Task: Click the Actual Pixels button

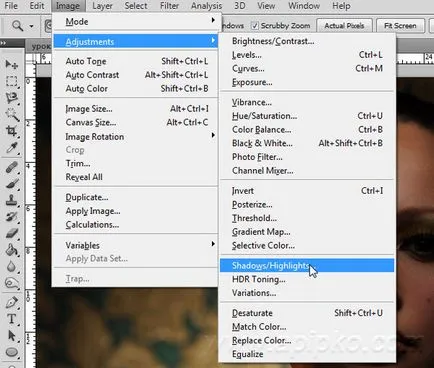Action: point(344,26)
